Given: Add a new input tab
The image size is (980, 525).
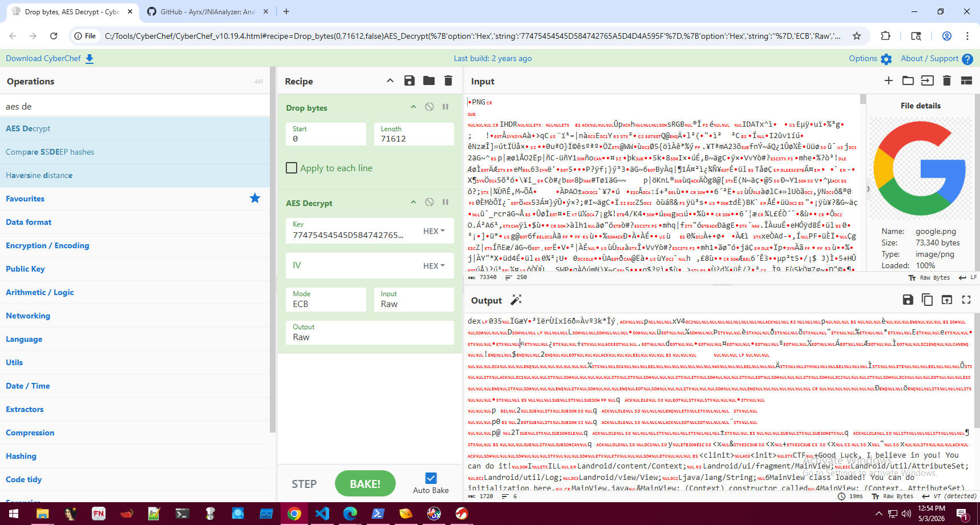Looking at the screenshot, I should coord(889,80).
